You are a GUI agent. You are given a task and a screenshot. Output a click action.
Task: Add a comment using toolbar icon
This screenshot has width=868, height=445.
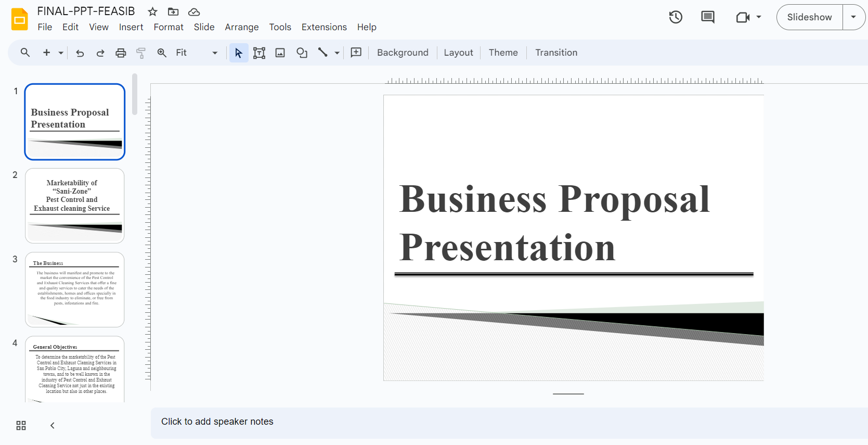coord(356,53)
